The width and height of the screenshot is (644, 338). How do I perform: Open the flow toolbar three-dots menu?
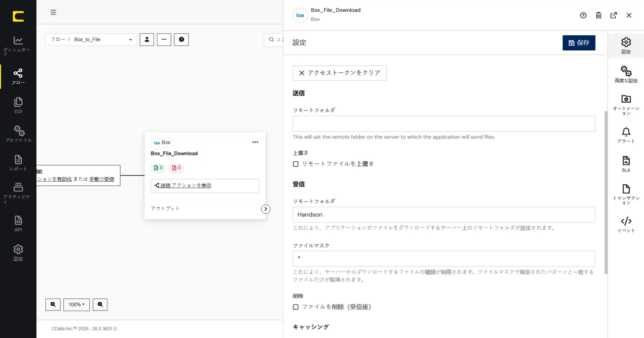(164, 39)
